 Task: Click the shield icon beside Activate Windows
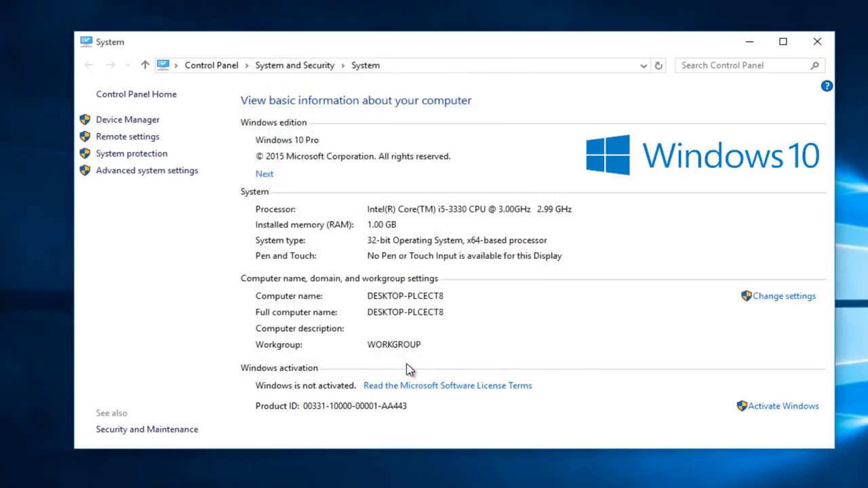click(x=742, y=405)
